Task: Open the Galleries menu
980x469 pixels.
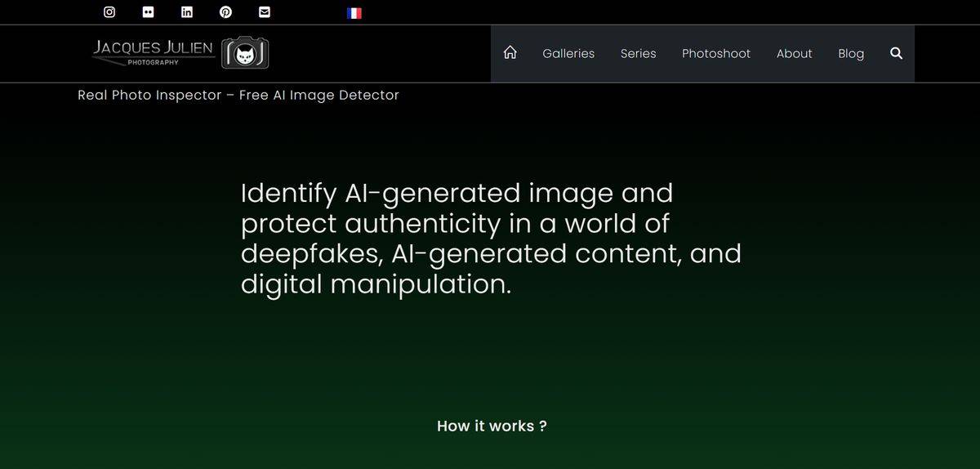Action: 568,53
